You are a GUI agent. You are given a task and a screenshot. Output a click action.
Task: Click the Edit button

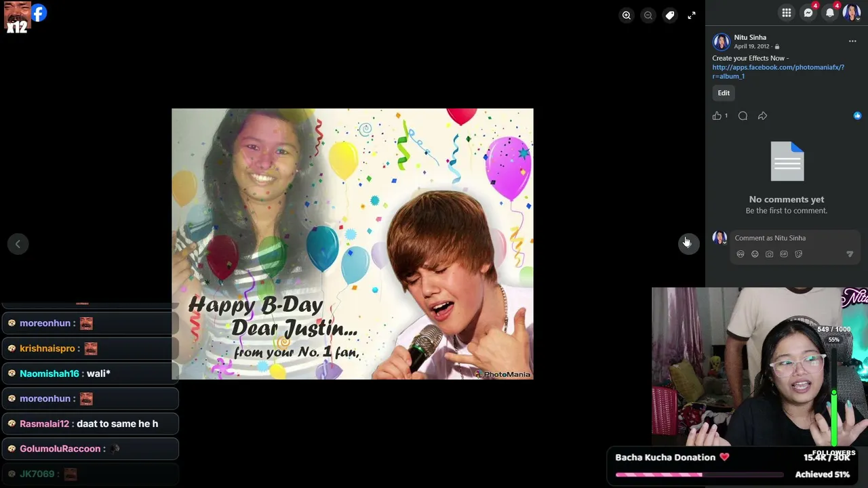724,93
